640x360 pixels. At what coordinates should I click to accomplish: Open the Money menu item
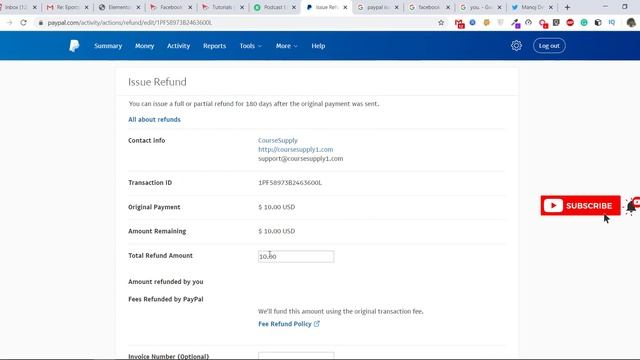(144, 46)
